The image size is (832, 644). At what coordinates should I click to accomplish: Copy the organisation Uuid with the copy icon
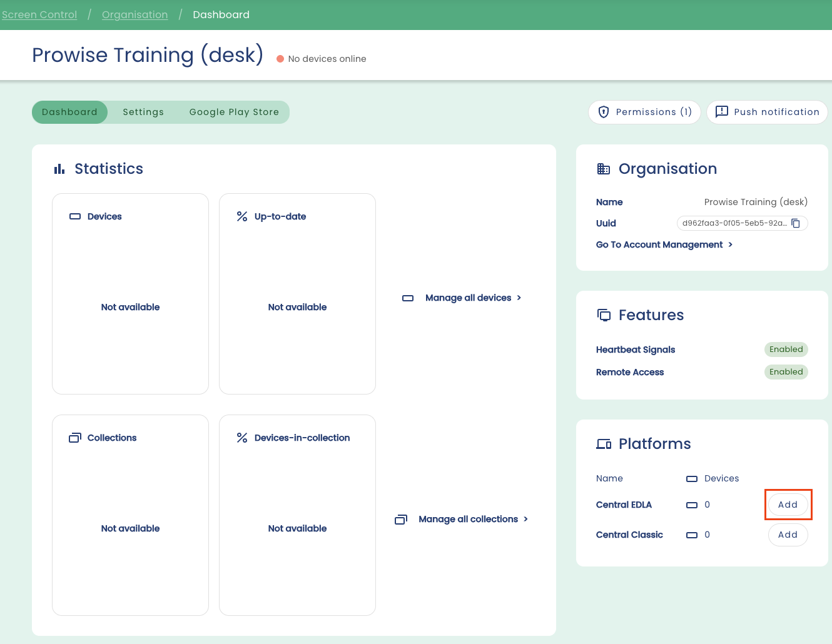coord(796,223)
